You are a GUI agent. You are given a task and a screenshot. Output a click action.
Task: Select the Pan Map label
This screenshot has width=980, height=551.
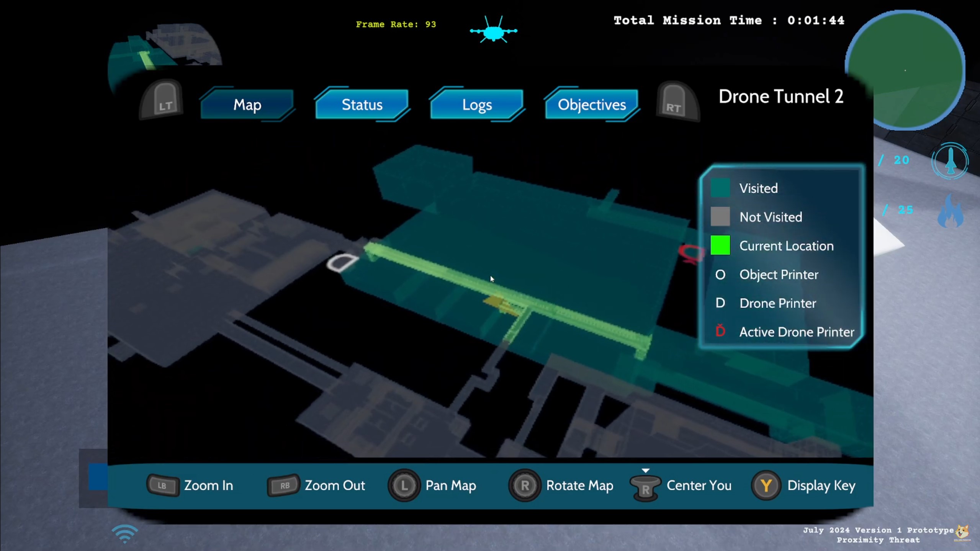[x=451, y=485]
